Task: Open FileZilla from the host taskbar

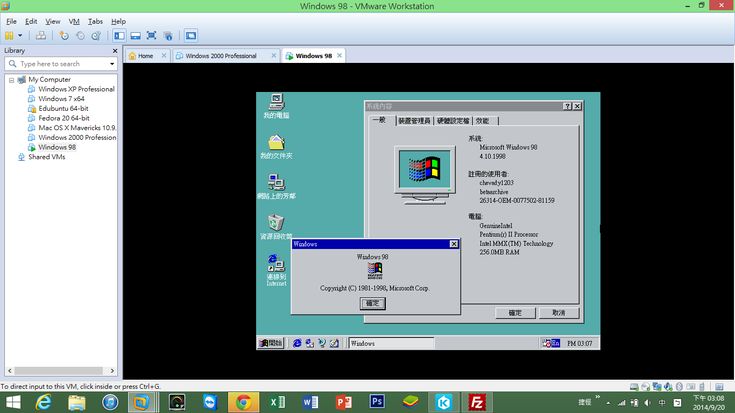Action: click(477, 402)
